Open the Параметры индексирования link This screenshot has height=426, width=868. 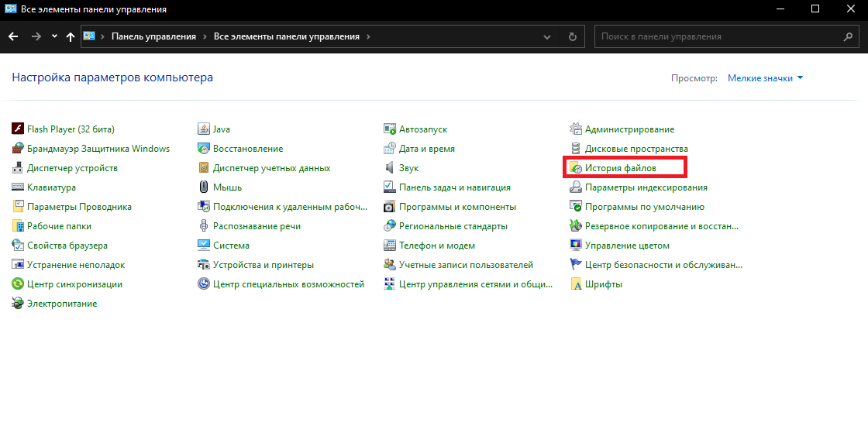pyautogui.click(x=646, y=187)
